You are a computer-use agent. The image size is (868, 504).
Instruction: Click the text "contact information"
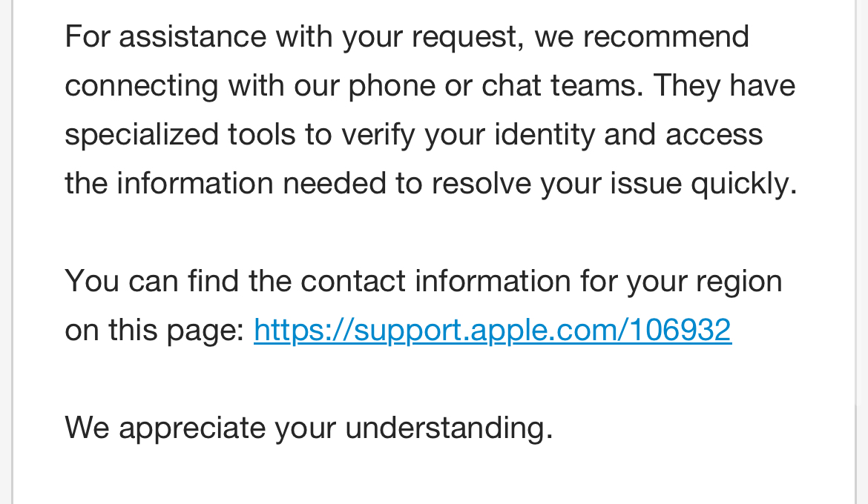tap(436, 281)
